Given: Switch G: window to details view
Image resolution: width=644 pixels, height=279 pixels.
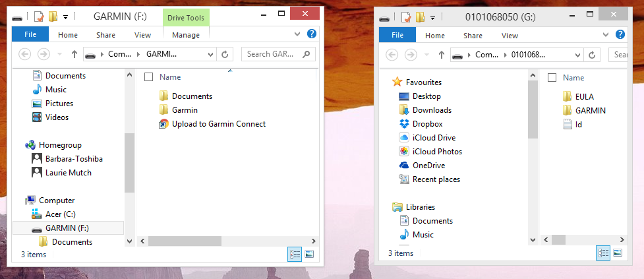Looking at the screenshot, I should 603,253.
